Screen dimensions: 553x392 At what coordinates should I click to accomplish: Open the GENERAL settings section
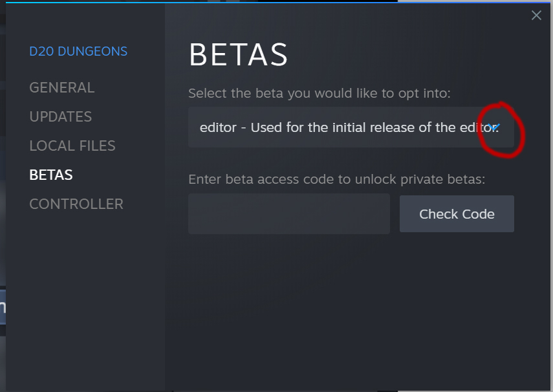click(x=62, y=87)
